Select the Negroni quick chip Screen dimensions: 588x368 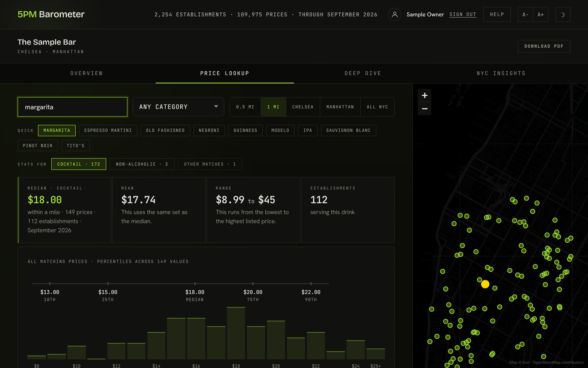click(209, 130)
